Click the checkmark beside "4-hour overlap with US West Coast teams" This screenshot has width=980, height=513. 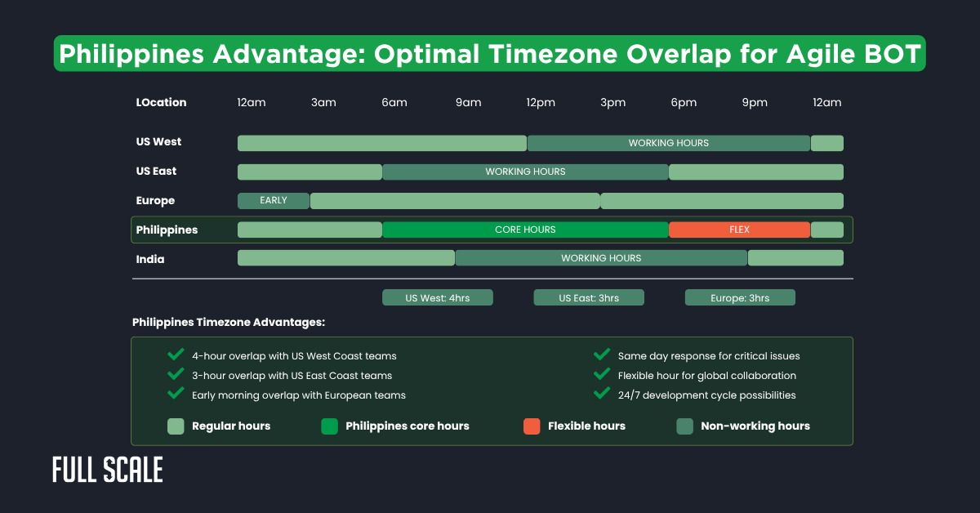pyautogui.click(x=175, y=355)
